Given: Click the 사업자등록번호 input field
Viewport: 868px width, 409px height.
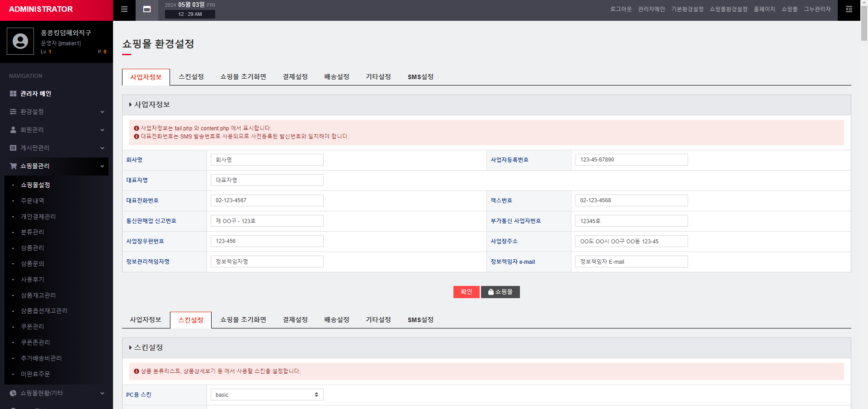Looking at the screenshot, I should tap(631, 160).
